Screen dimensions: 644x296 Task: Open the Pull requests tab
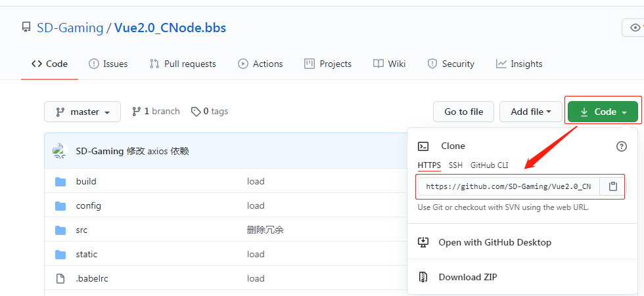pos(183,64)
